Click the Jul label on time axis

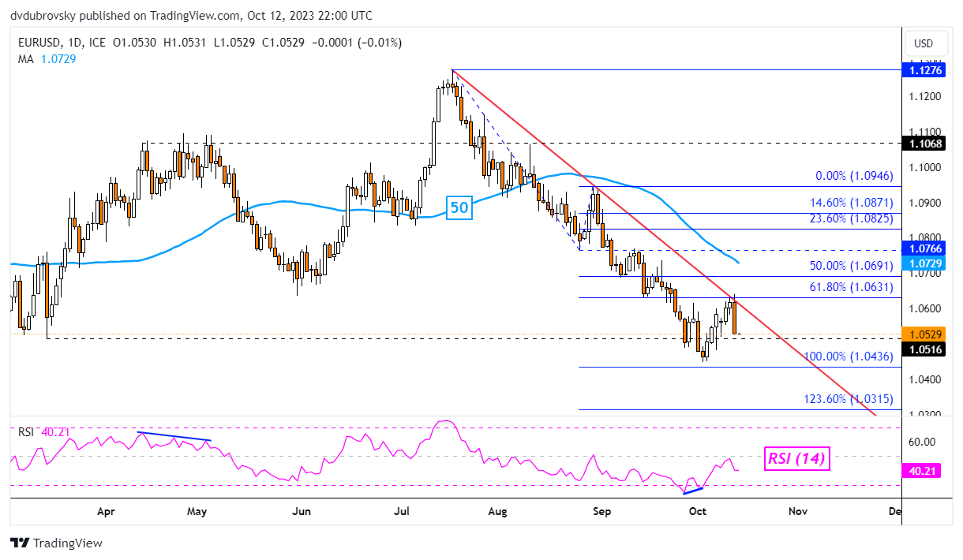[x=402, y=511]
